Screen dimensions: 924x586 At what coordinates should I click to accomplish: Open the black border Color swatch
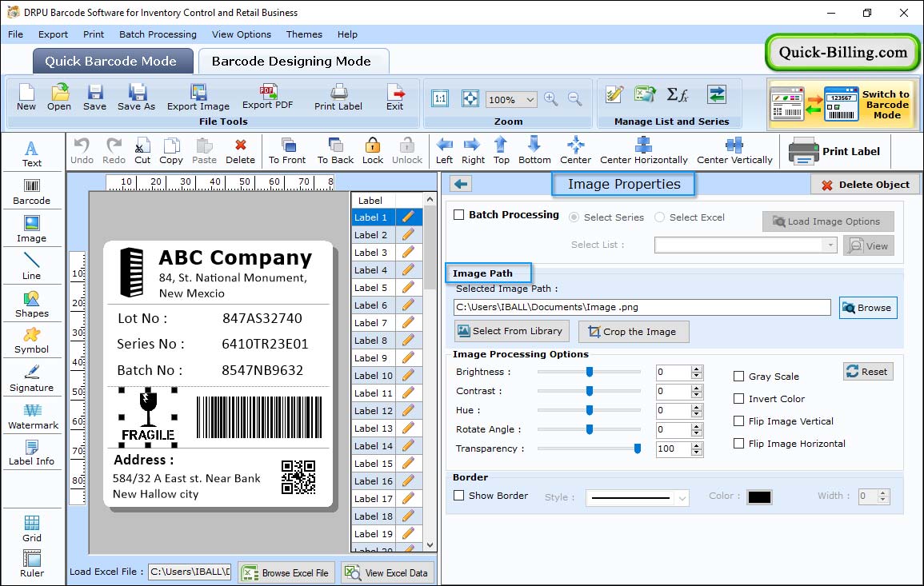759,497
